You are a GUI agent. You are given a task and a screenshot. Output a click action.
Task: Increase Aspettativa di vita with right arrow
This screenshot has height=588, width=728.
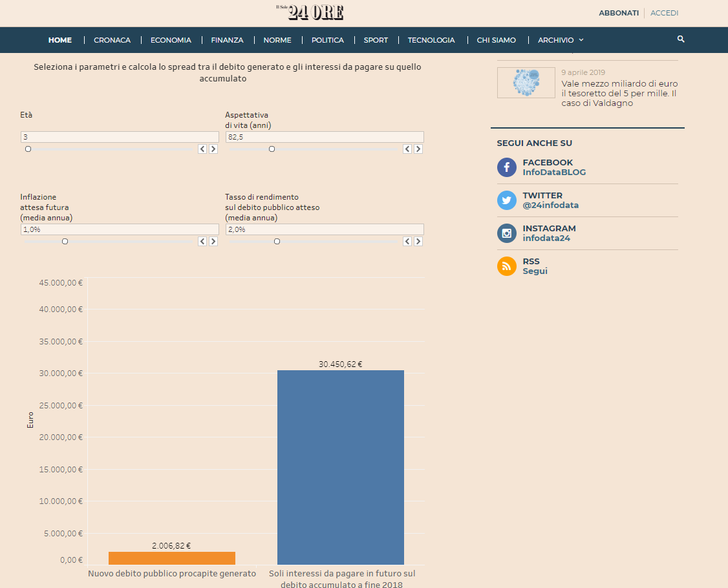pos(418,149)
